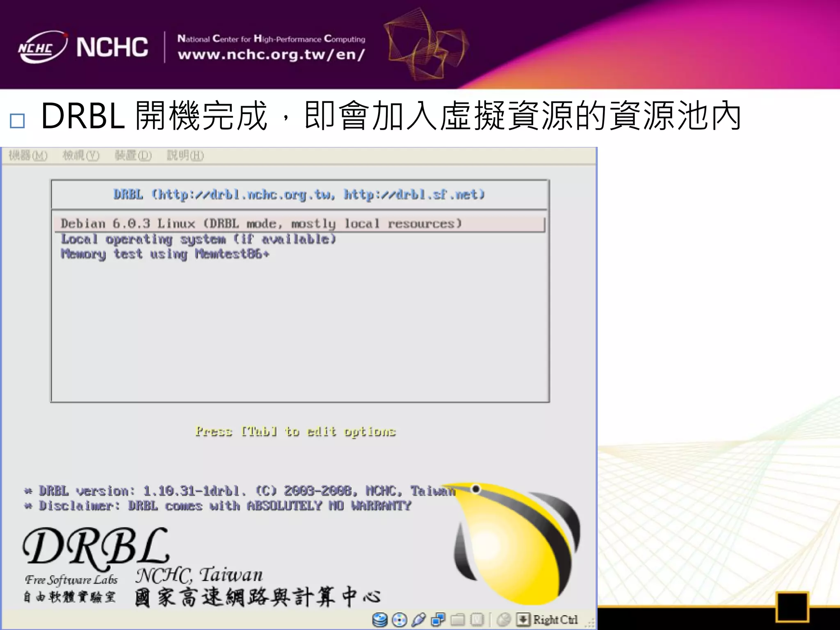Click the NCHC logo in the banner
The height and width of the screenshot is (630, 840).
pyautogui.click(x=83, y=47)
